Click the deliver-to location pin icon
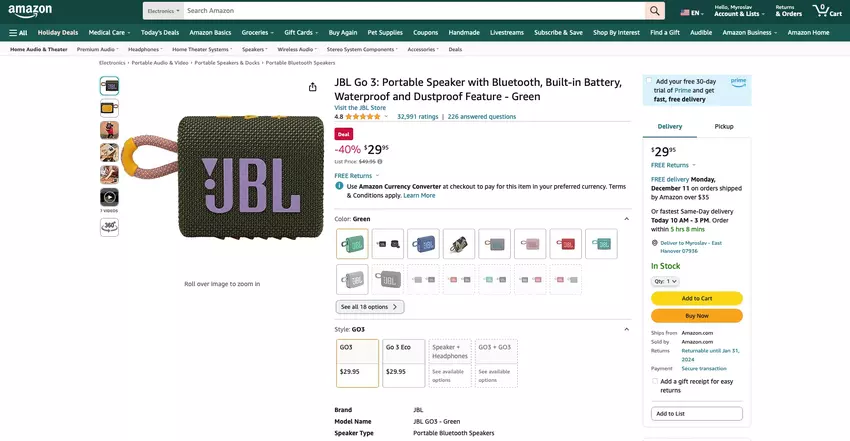This screenshot has height=441, width=850. 655,243
